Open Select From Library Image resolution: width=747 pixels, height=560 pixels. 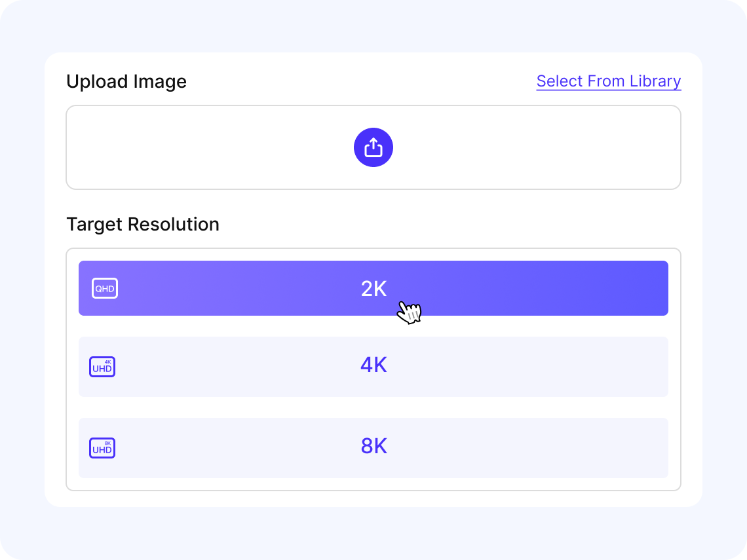coord(608,81)
